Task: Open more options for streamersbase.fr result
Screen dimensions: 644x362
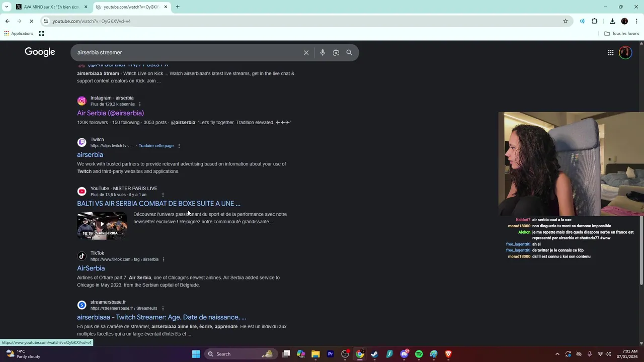Action: (163, 308)
